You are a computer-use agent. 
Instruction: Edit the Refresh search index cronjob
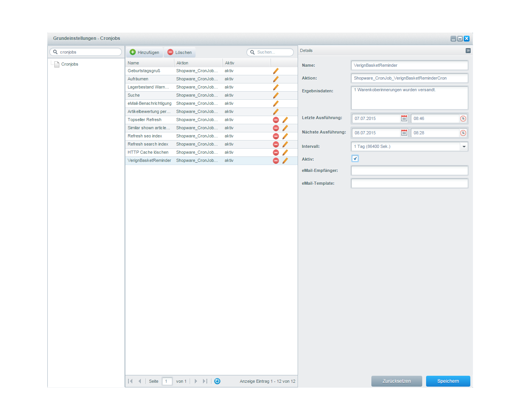[x=285, y=144]
